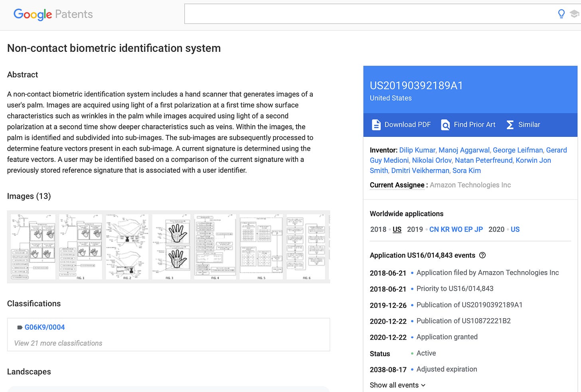Click the tag icon beside G06K9/0004

point(20,327)
